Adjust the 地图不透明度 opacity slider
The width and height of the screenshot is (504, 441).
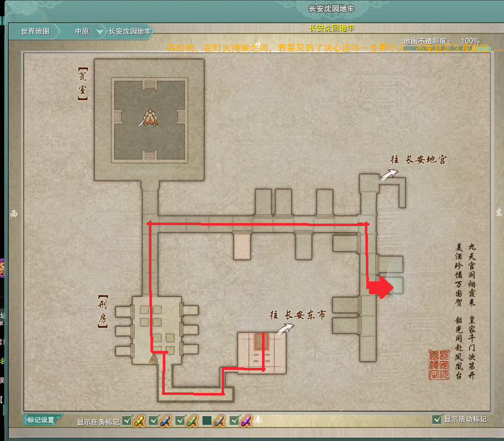(x=446, y=49)
